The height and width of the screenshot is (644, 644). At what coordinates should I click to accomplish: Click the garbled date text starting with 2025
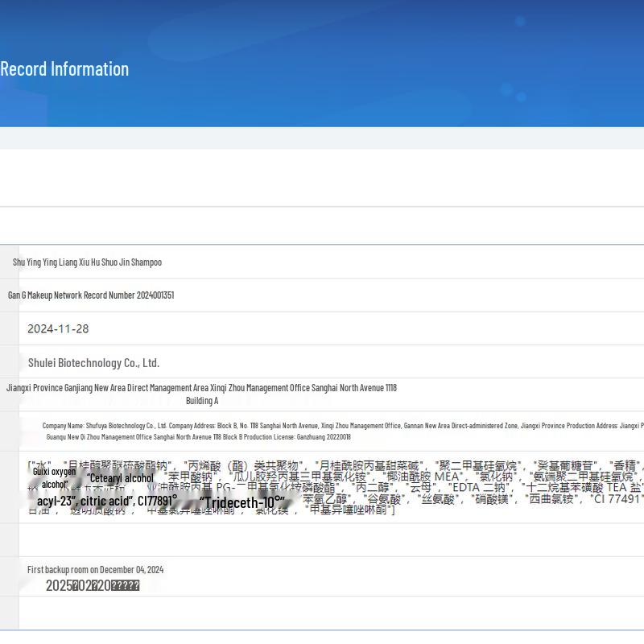(93, 586)
